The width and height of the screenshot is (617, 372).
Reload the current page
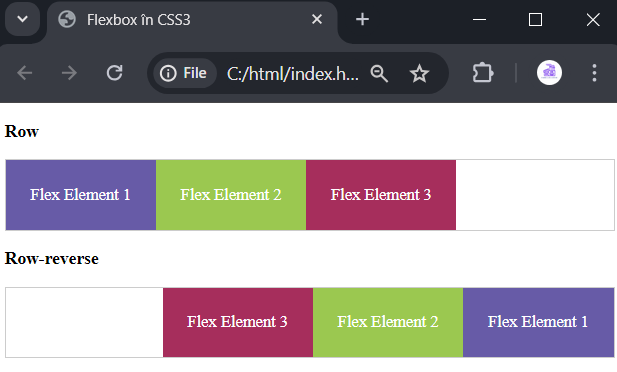pos(115,73)
